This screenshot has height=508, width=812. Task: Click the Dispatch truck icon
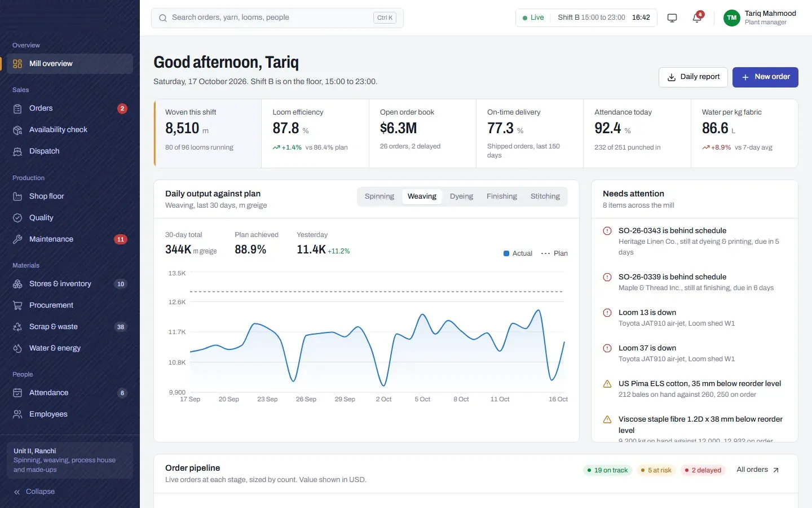17,151
